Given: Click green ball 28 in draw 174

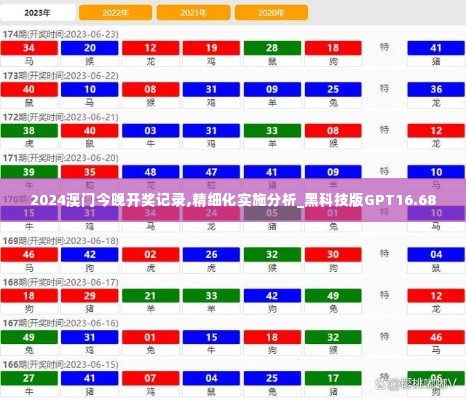Looking at the screenshot, I should (x=272, y=48).
